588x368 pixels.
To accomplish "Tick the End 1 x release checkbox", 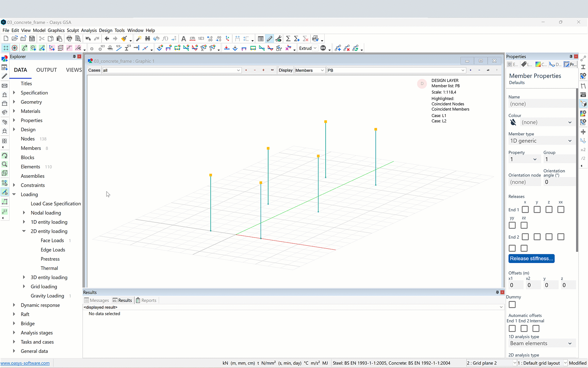I will [525, 210].
